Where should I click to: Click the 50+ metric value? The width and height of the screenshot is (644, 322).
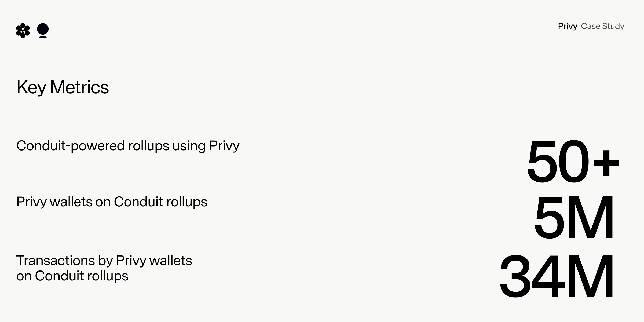573,162
